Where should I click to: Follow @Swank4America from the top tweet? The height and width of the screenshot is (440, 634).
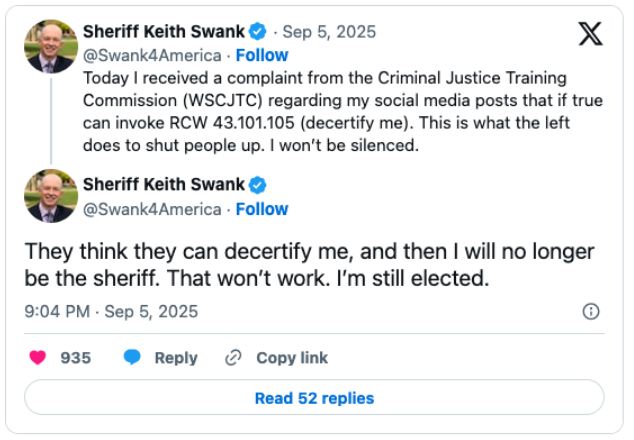[262, 55]
